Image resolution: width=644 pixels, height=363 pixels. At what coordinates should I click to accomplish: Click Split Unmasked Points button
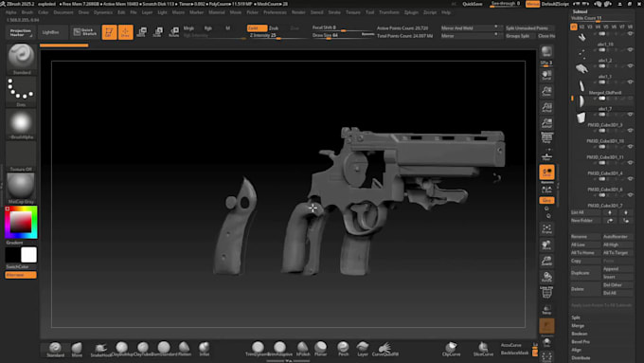coord(529,27)
